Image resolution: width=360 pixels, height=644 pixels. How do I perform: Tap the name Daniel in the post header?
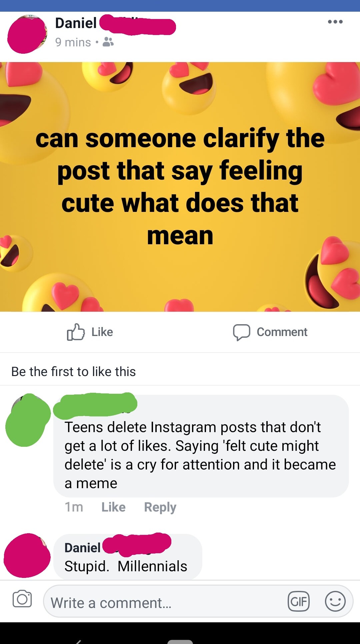tap(76, 23)
